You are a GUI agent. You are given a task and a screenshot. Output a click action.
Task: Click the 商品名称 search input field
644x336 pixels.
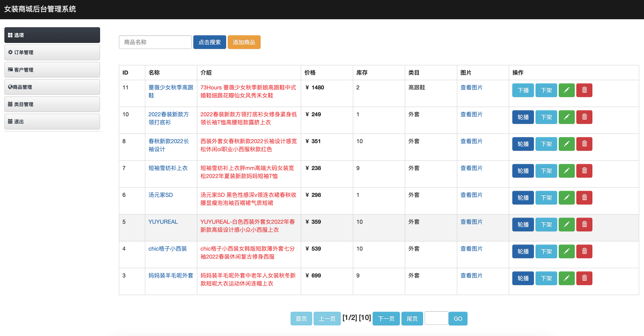click(x=155, y=42)
